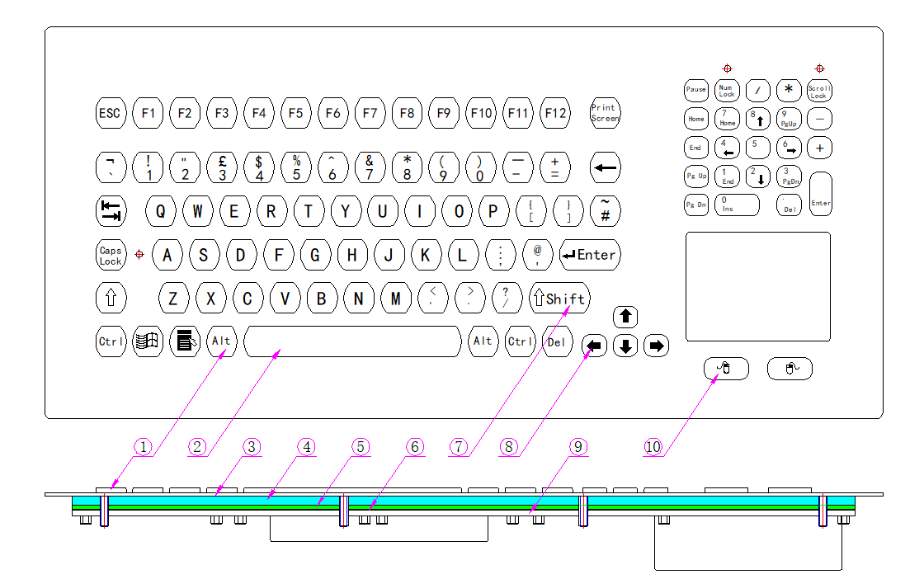Screen dimensions: 924x579
Task: Click the long spacebar key
Action: (352, 341)
